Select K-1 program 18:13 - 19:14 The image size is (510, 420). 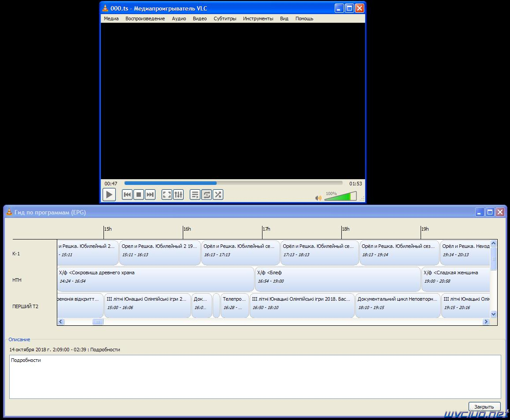click(x=399, y=253)
